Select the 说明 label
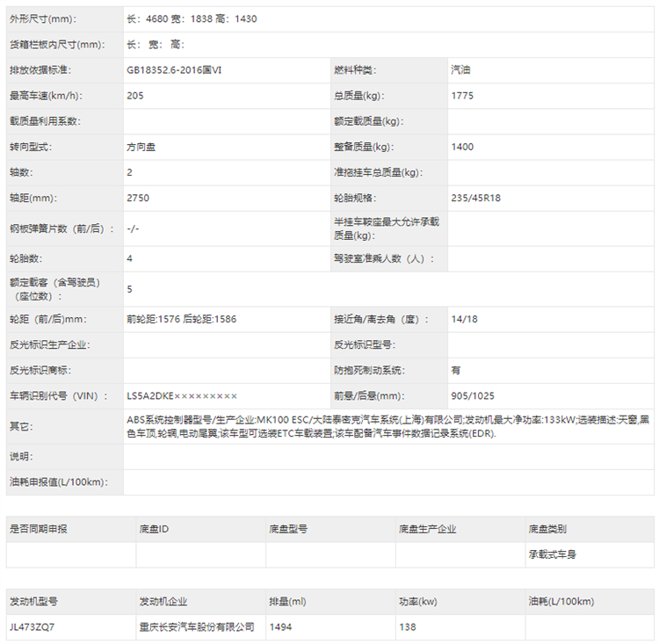 (21, 457)
